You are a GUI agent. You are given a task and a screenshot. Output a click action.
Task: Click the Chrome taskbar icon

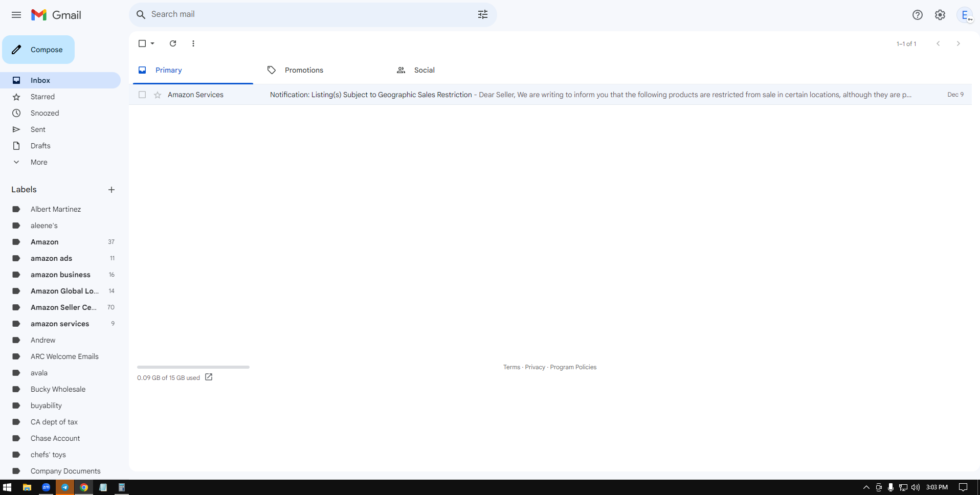tap(84, 487)
